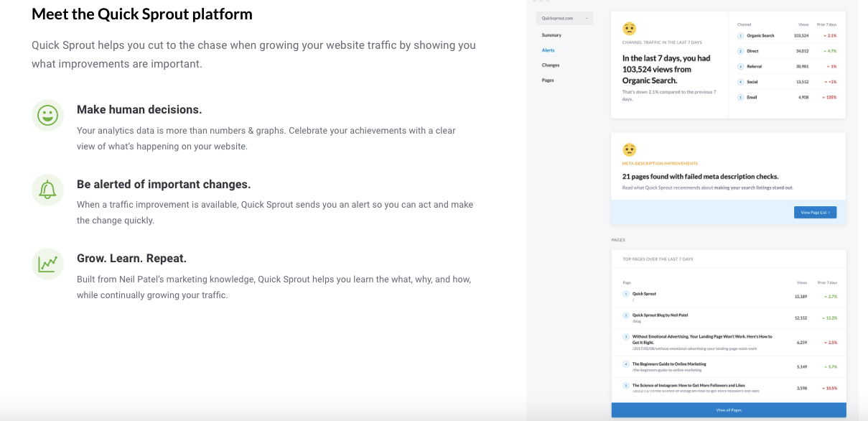This screenshot has width=868, height=421.
Task: Click the sad face emoji above Meta Description Improvements
Action: tap(630, 149)
